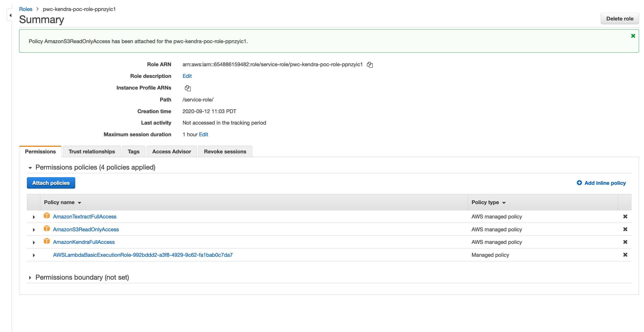Open AmazonS3ReadOnlyAccess policy link
The image size is (644, 332).
click(x=86, y=229)
